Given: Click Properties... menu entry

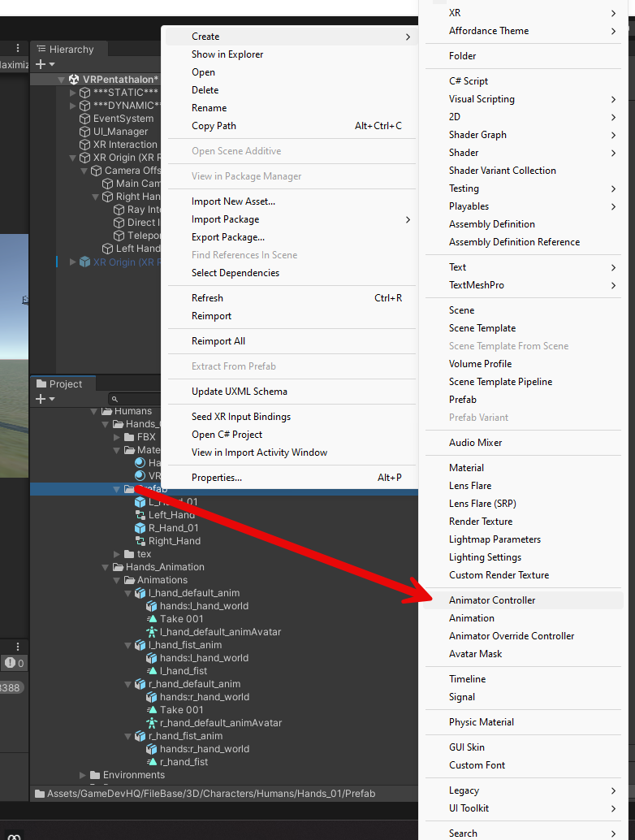Looking at the screenshot, I should coord(292,478).
